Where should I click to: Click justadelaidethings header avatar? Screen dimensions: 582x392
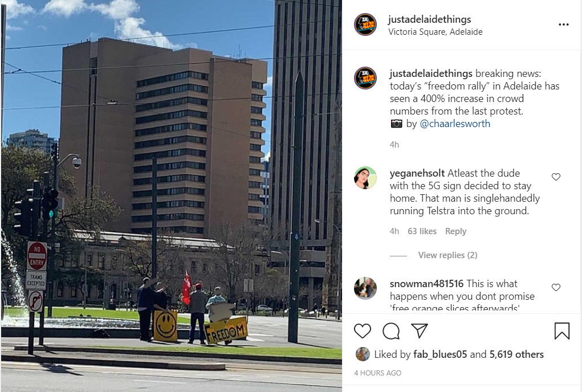pos(365,24)
